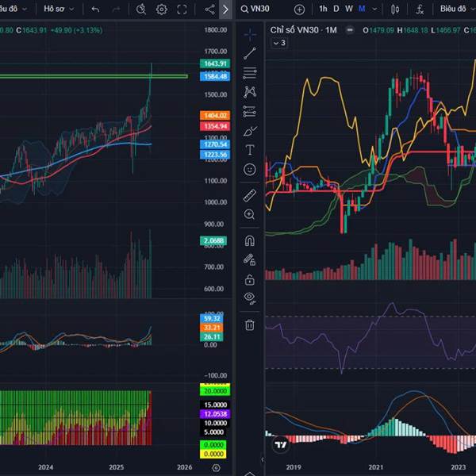Select the Text annotation tool

(250, 150)
